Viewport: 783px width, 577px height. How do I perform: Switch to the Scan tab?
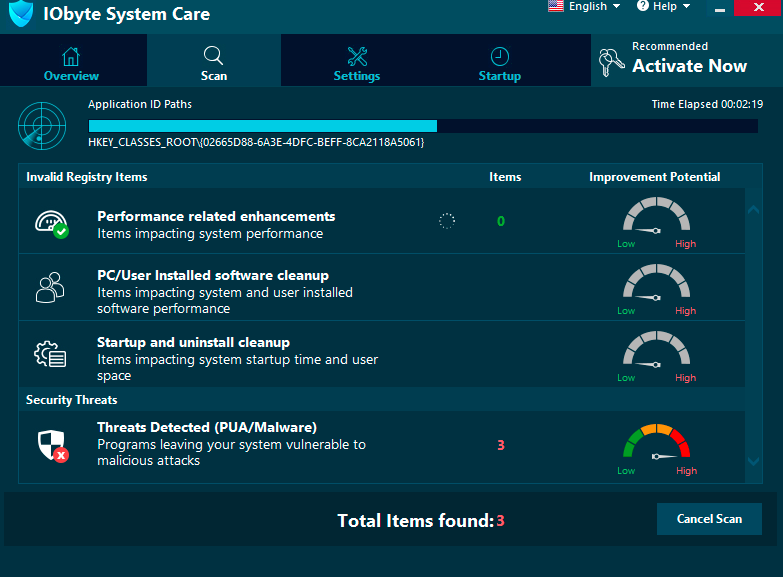tap(214, 60)
